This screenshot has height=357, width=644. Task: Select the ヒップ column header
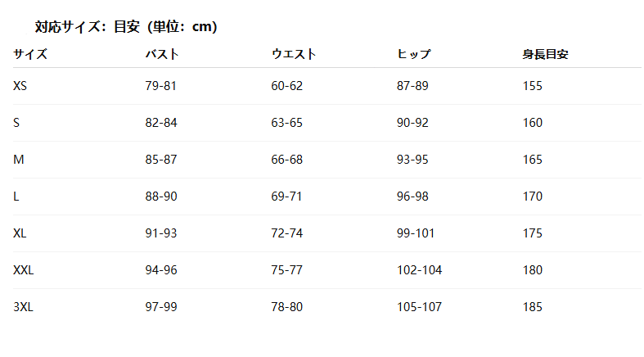(x=413, y=54)
